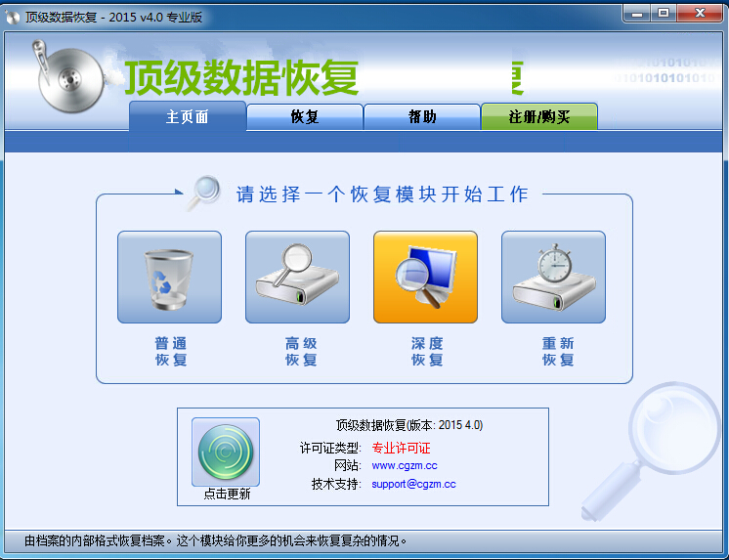
Task: Click the 许可证类型 label
Action: click(x=330, y=448)
